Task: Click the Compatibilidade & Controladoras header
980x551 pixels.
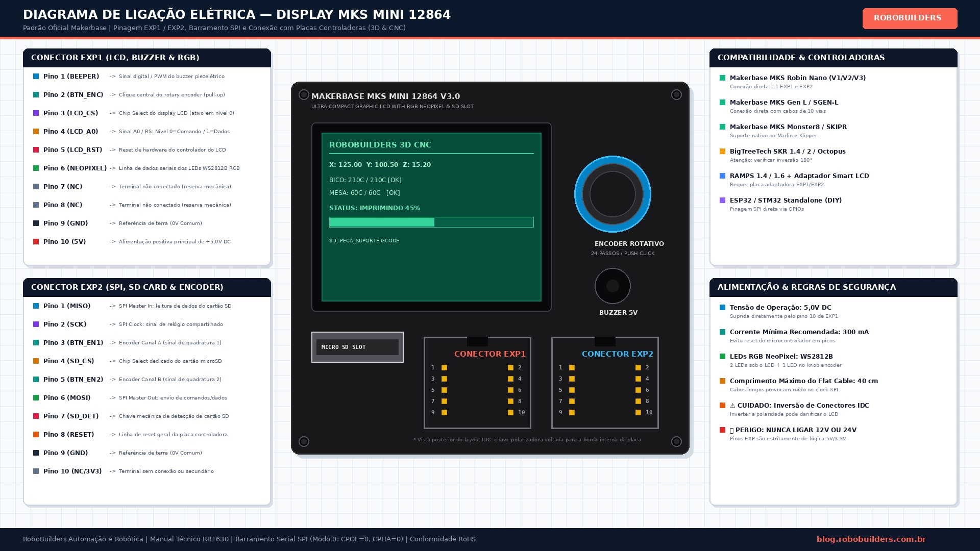Action: coord(834,58)
